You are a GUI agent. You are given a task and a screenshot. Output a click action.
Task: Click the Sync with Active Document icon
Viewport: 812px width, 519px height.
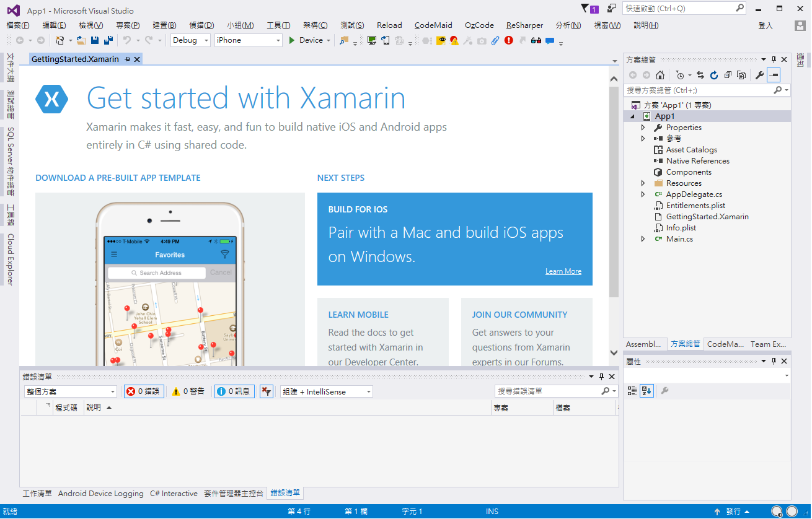(700, 75)
